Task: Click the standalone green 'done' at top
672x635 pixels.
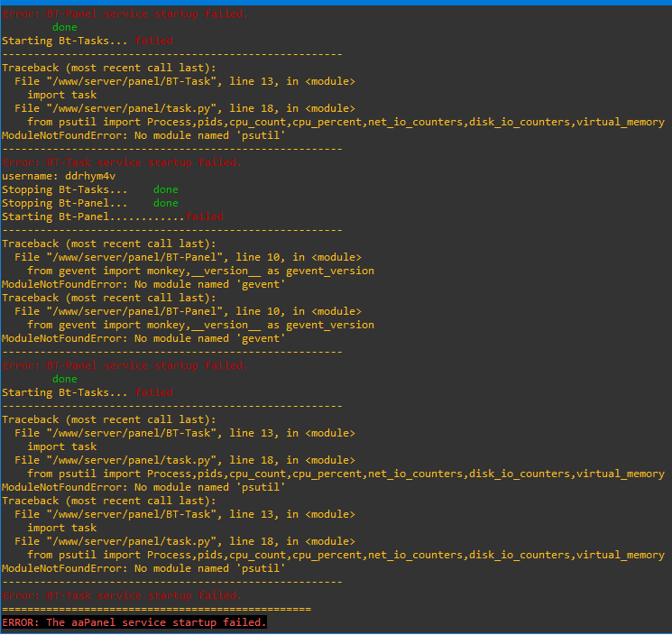Action: click(x=65, y=27)
